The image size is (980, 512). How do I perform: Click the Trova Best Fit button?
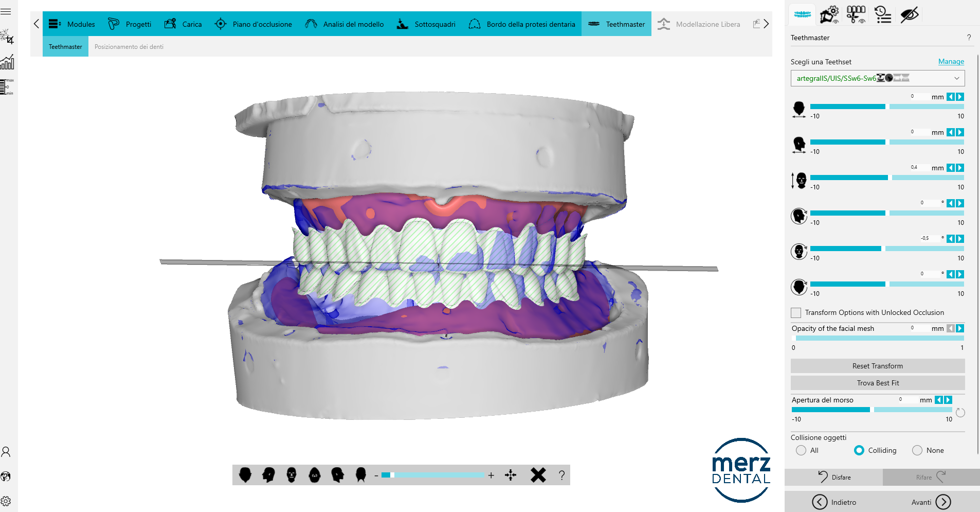(x=877, y=383)
